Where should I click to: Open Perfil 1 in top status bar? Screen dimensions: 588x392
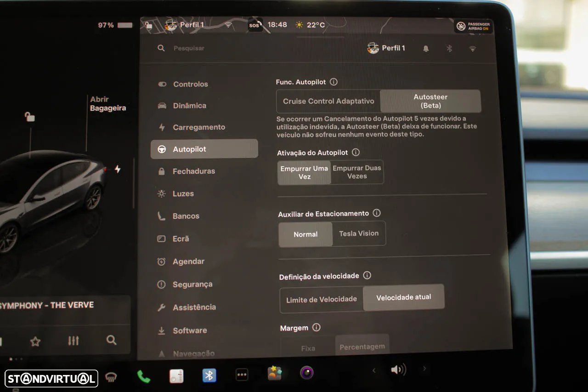[184, 25]
